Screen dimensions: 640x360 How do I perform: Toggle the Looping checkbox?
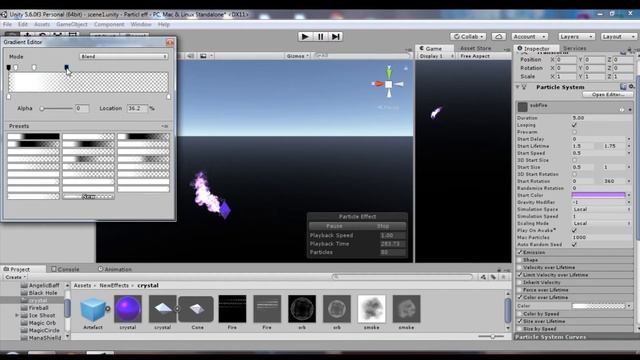[574, 125]
